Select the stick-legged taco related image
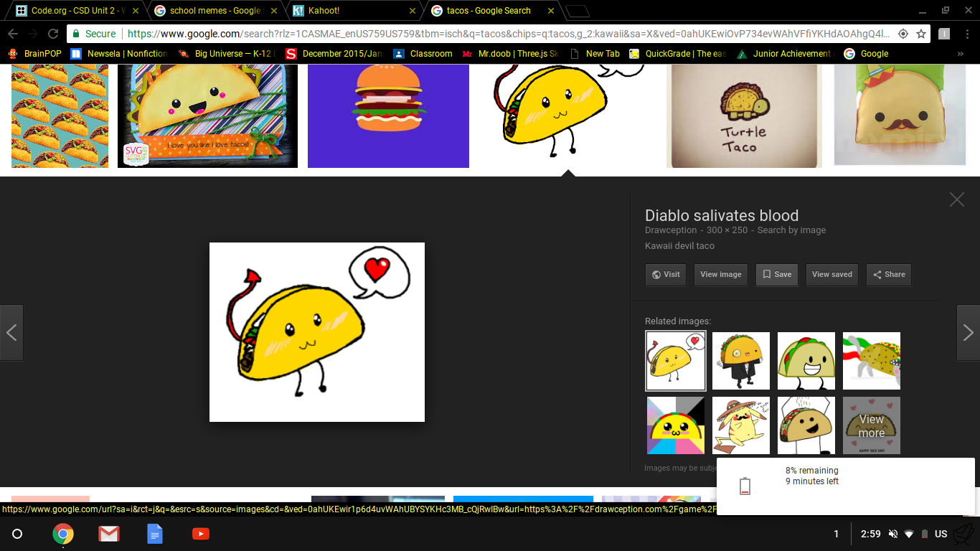This screenshot has height=551, width=980. [806, 425]
